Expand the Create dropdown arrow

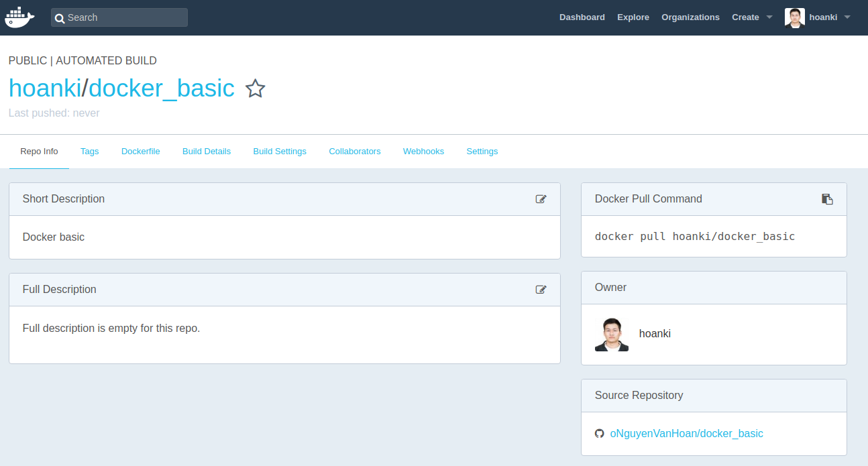pos(769,17)
